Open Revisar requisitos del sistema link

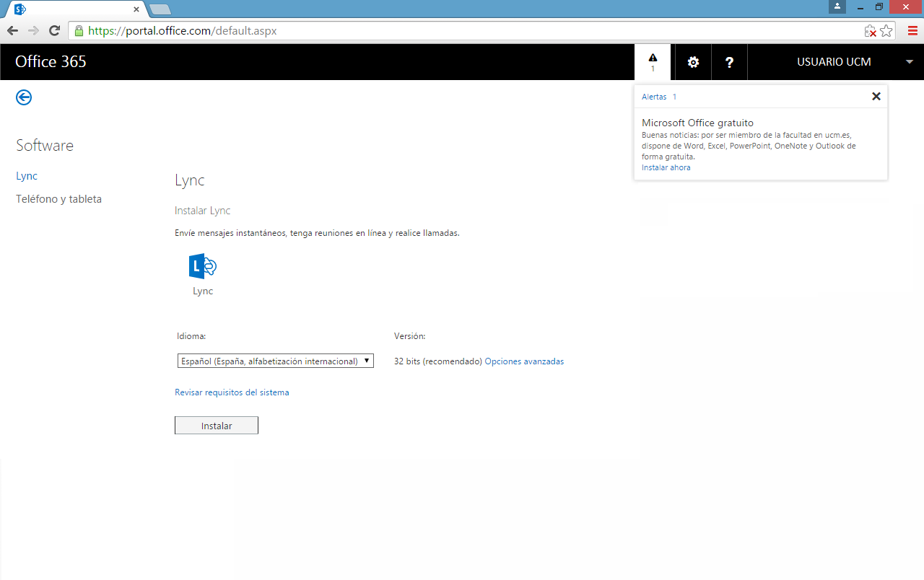232,392
